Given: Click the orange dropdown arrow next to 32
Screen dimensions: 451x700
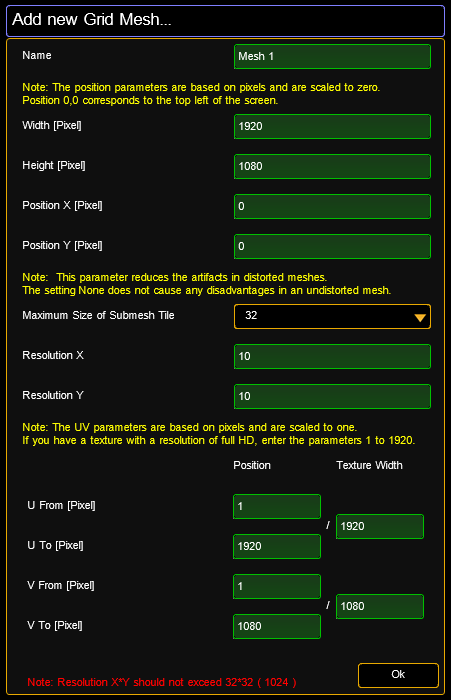Looking at the screenshot, I should point(420,318).
